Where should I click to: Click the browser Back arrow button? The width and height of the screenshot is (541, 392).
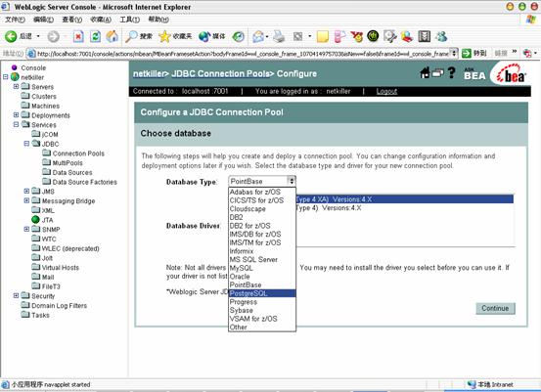coord(11,36)
